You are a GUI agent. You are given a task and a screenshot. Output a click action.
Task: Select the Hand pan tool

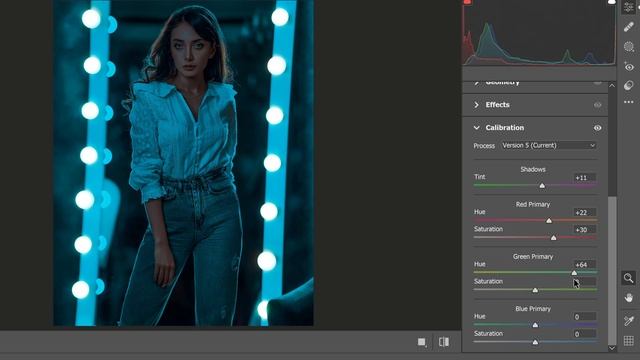pos(629,298)
